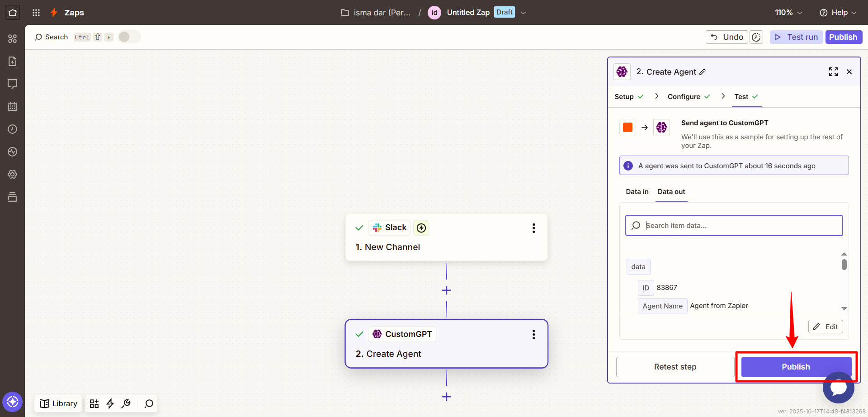This screenshot has width=868, height=417.
Task: Open the bottom toolbar lightning icon
Action: click(110, 403)
